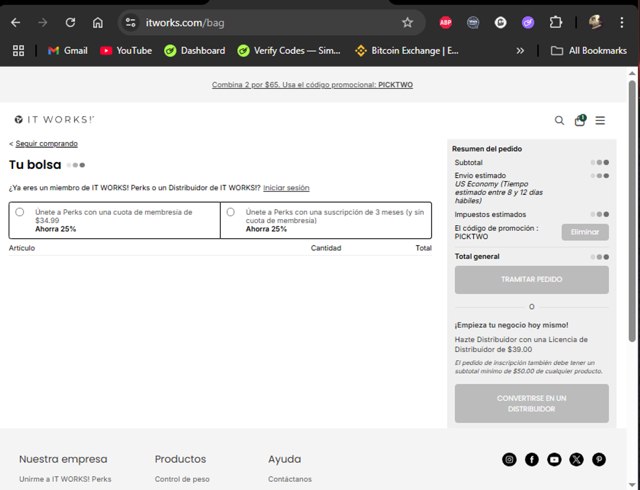Viewport: 640px width, 490px height.
Task: Click the page vertical scrollbar thumb
Action: pos(632,211)
